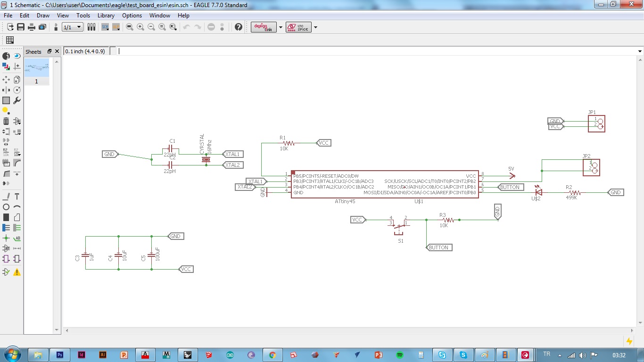This screenshot has height=362, width=644.
Task: Click the Redraw icon
Action: pos(162,27)
